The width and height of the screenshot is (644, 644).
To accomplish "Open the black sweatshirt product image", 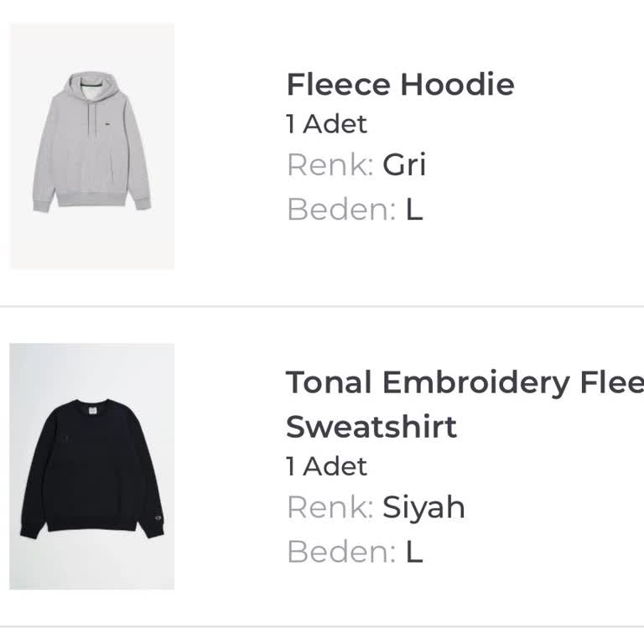I will (x=92, y=466).
